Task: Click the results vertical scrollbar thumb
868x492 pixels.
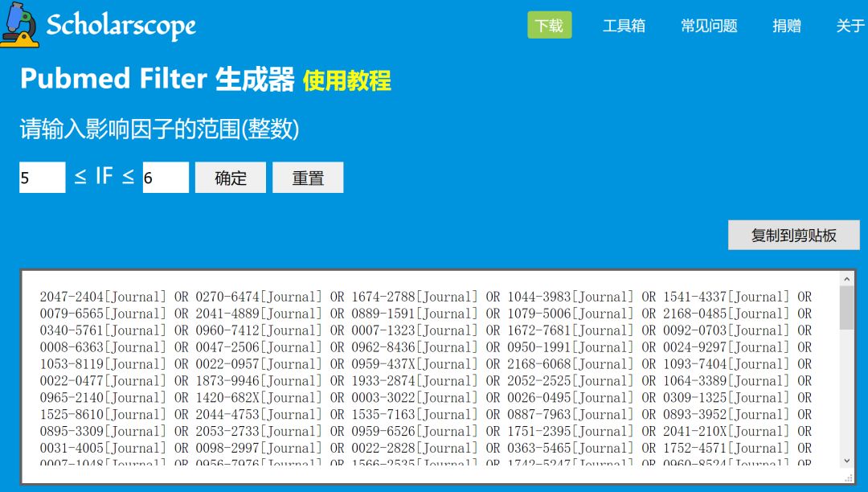Action: [846, 308]
